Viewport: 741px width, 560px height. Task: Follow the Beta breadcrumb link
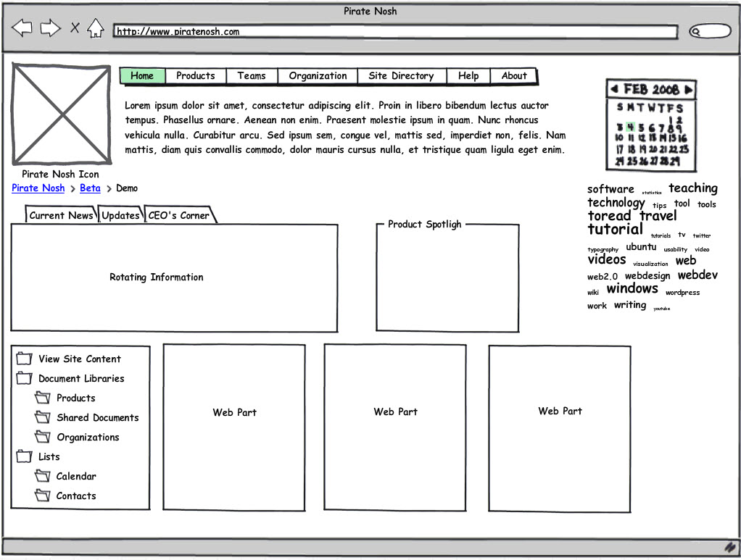click(90, 188)
